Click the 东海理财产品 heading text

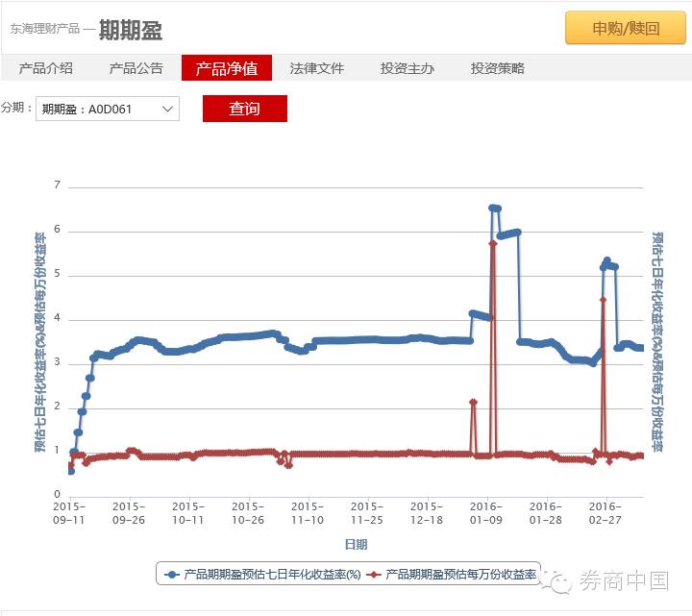click(45, 29)
